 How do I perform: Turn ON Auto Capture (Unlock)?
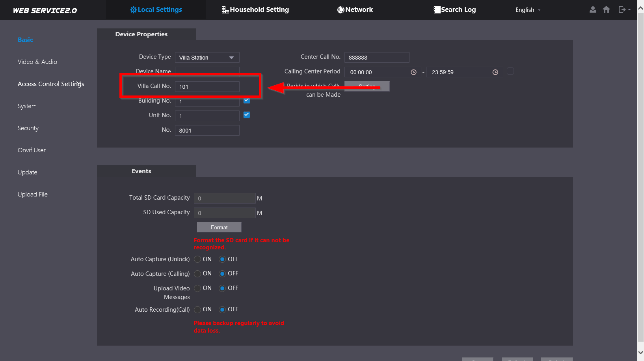point(197,260)
